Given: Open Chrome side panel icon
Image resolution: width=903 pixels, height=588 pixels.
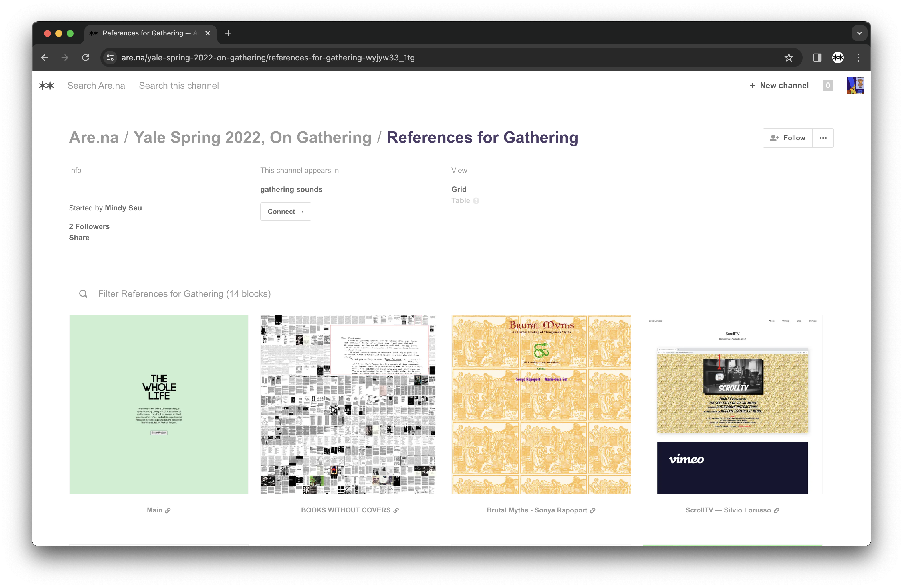Looking at the screenshot, I should tap(817, 58).
